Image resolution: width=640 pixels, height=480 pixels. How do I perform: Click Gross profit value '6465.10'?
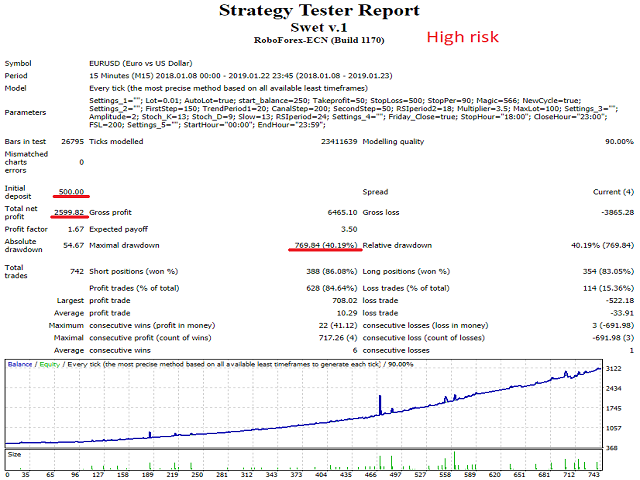[x=342, y=213]
